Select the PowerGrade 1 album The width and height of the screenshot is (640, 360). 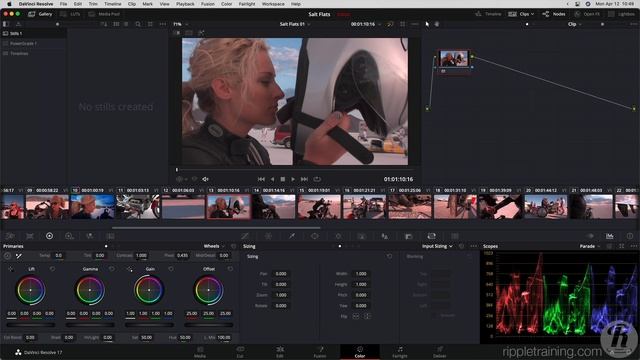click(x=33, y=43)
